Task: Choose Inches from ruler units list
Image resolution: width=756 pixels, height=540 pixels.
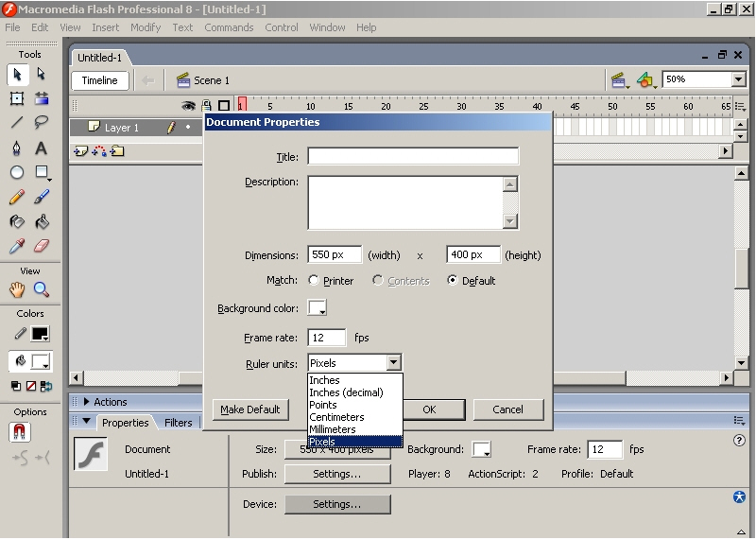Action: click(355, 380)
